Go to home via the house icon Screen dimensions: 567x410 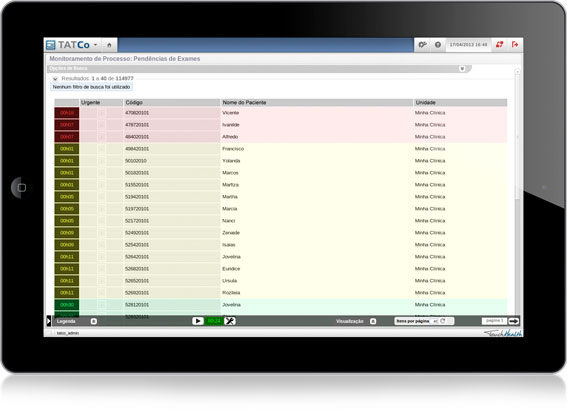click(109, 45)
